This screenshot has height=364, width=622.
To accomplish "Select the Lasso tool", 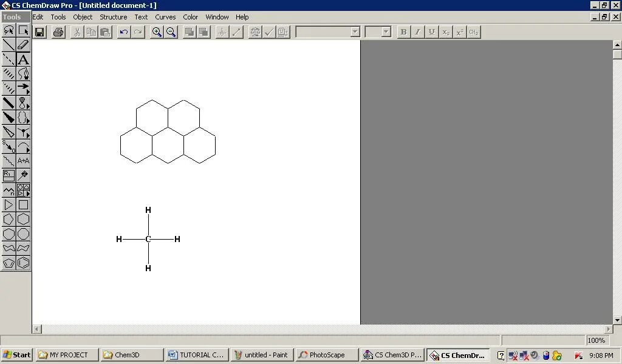I will coord(9,30).
